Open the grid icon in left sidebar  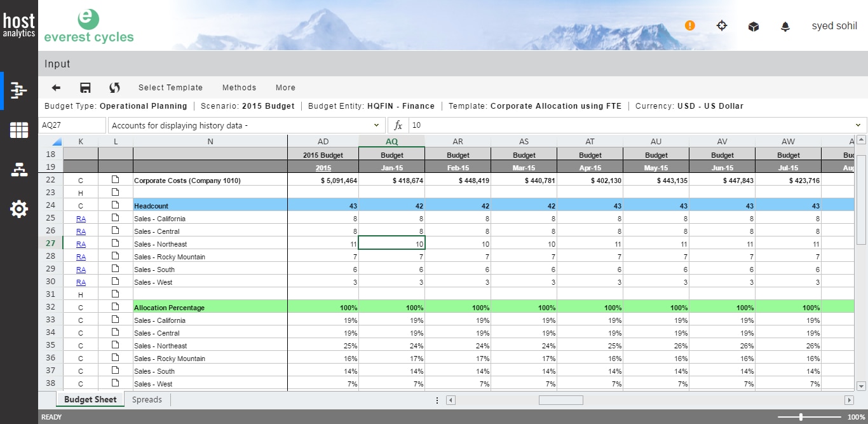(19, 130)
